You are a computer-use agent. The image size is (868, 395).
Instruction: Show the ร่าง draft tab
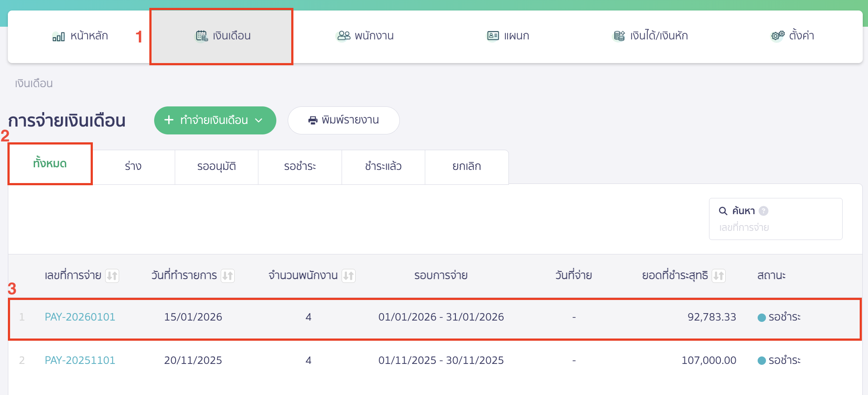coord(133,167)
